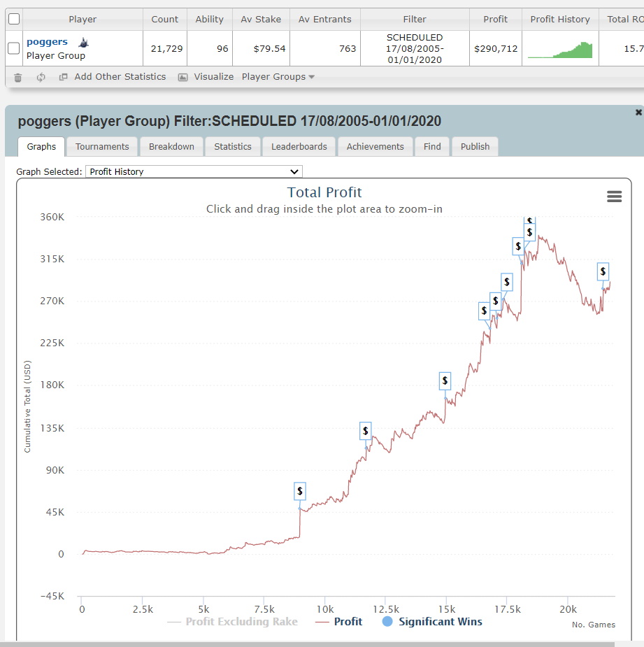
Task: Select the Graphs tab
Action: tap(41, 146)
